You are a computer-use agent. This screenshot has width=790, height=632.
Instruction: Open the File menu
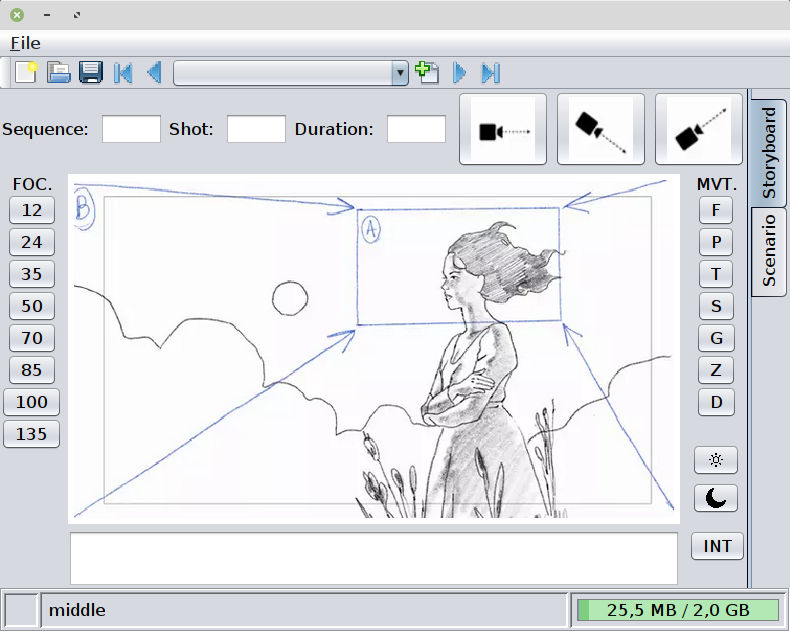[x=25, y=43]
